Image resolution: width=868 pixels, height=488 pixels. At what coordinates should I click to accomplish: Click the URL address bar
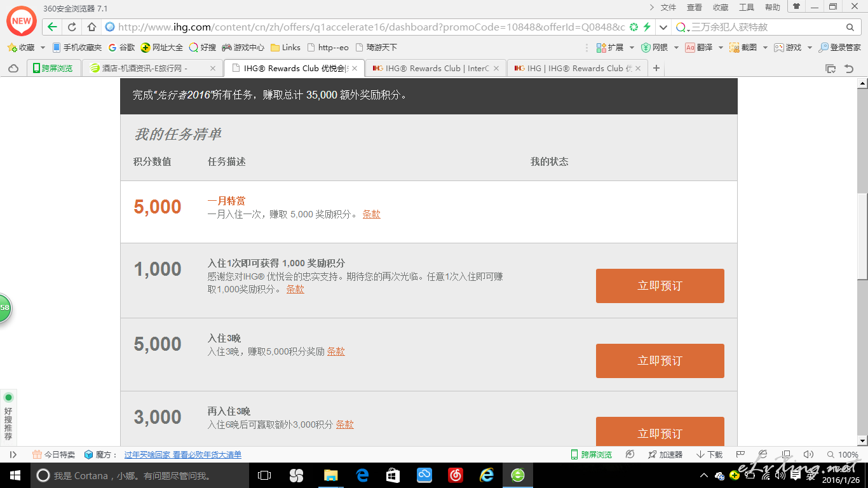click(x=371, y=27)
